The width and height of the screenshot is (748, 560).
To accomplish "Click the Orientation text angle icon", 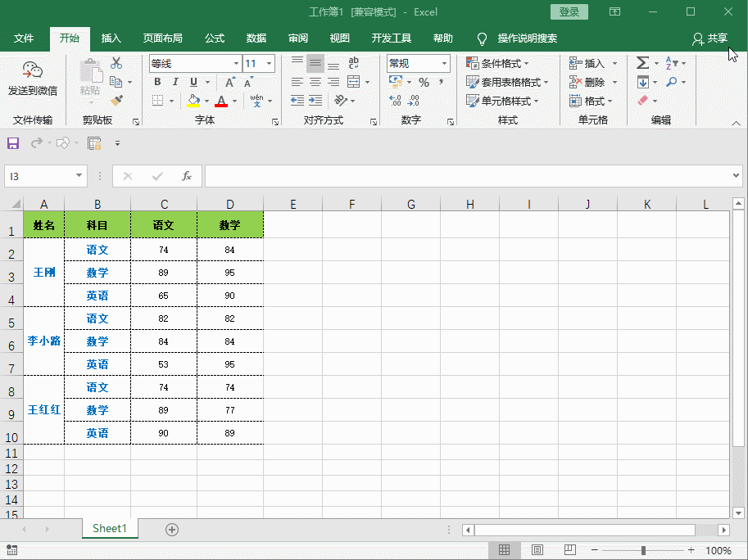I will [x=341, y=101].
